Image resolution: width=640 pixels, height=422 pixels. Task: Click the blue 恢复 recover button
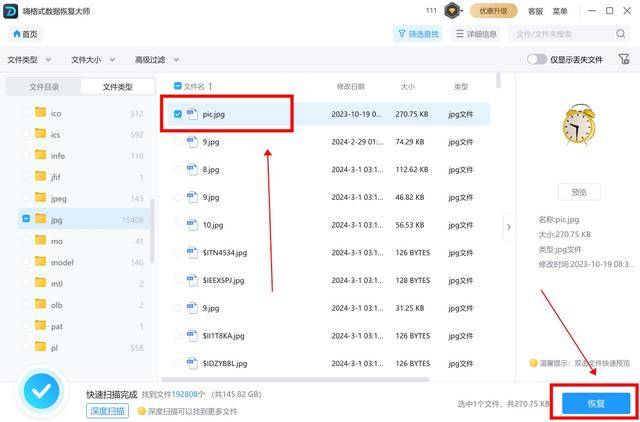(x=596, y=403)
